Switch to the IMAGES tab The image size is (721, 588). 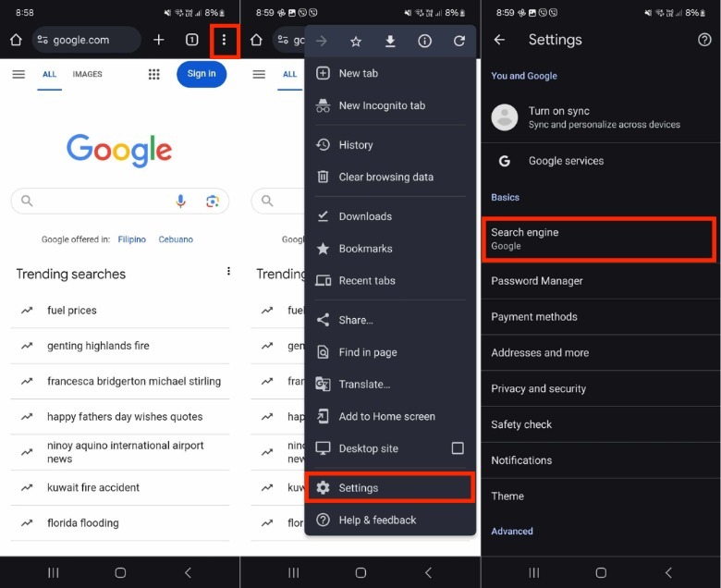87,74
